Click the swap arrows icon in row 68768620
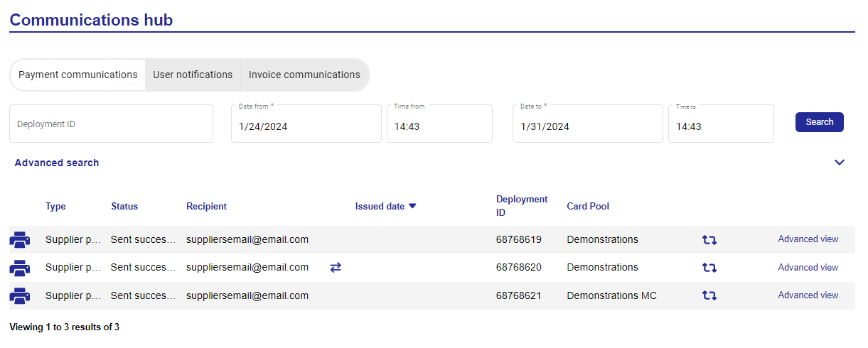Screen dimensions: 868x348 point(336,268)
